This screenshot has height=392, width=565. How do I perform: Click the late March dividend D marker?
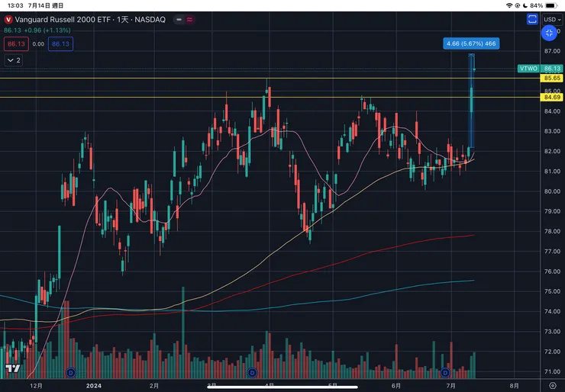(x=252, y=373)
